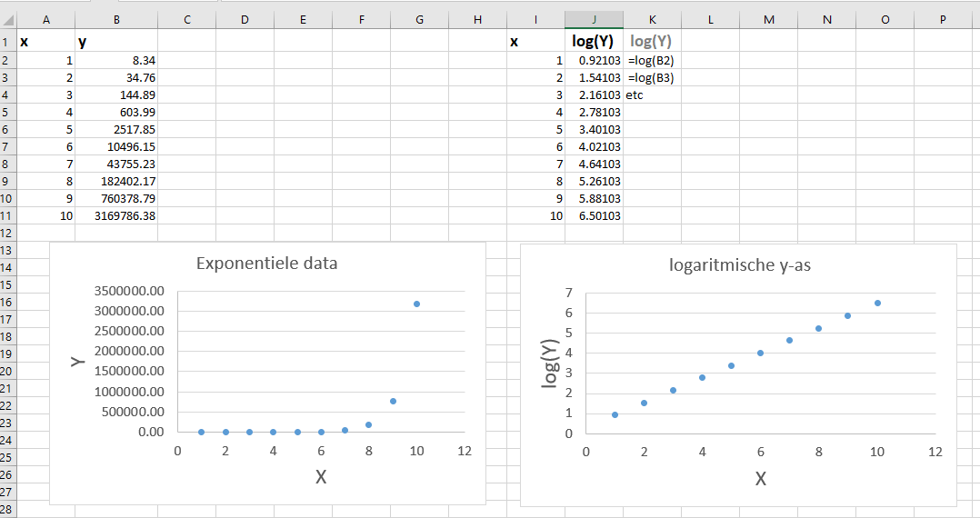The image size is (980, 518).
Task: Click cell showing =log(B2) formula text
Action: [651, 60]
